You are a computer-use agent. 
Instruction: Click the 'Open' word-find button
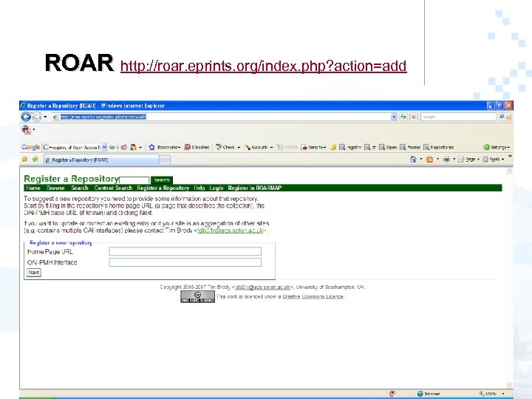(x=388, y=147)
